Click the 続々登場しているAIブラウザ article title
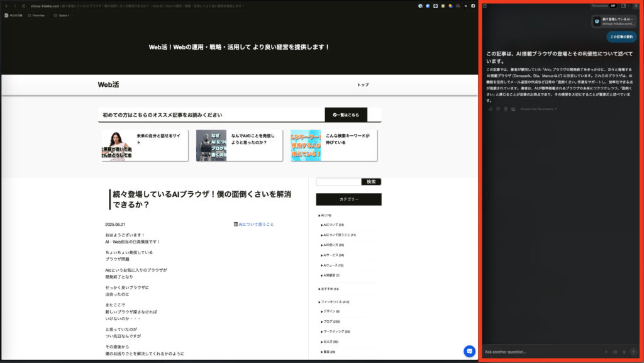Viewport: 644px width, 363px height. [202, 199]
